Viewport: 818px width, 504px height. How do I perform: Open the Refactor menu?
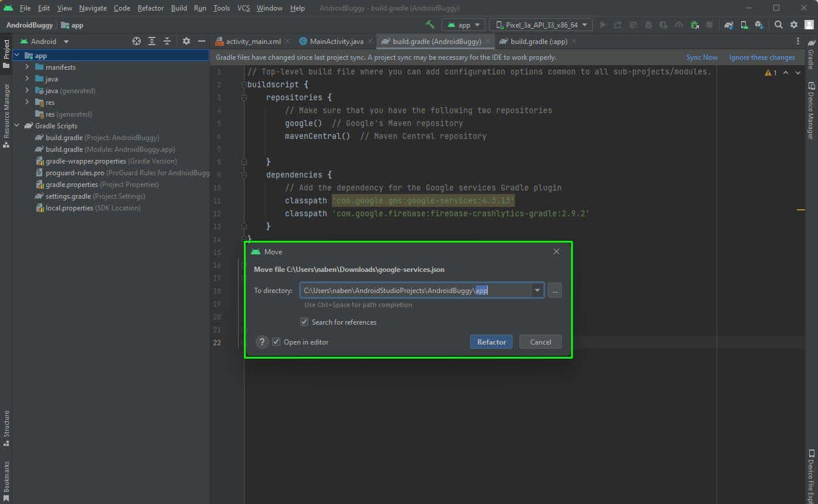pos(151,8)
